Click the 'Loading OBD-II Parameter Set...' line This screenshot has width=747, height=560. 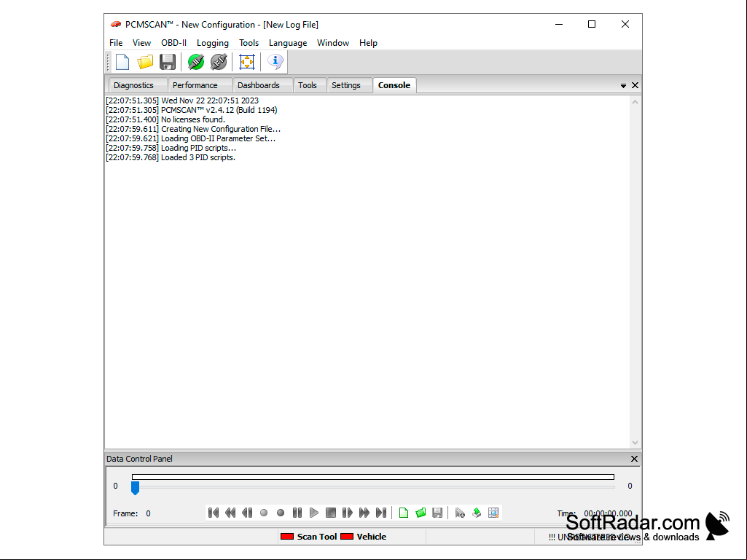[190, 138]
